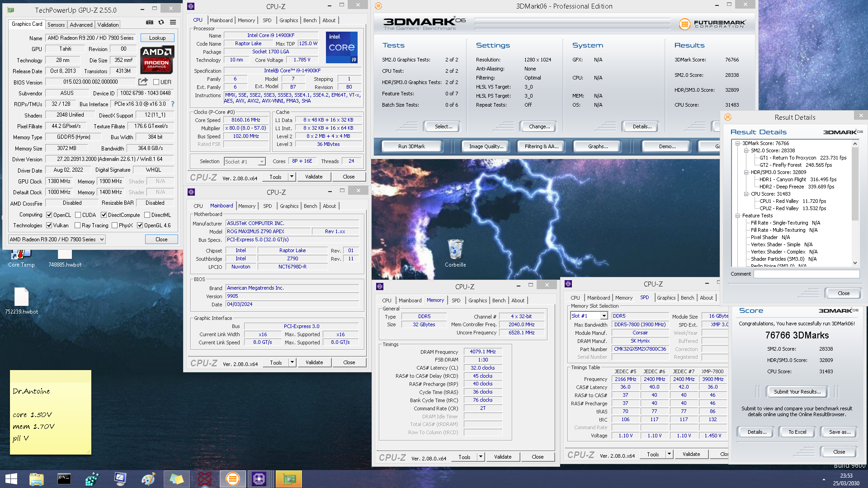Click Submit Your Results... button

coord(797,392)
